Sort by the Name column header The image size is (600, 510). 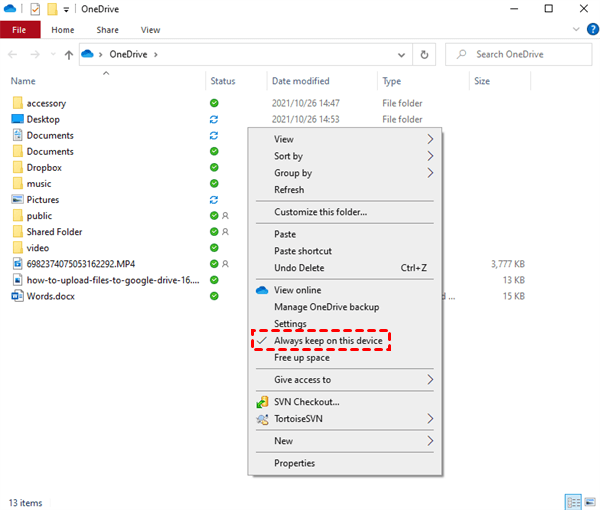tap(23, 81)
